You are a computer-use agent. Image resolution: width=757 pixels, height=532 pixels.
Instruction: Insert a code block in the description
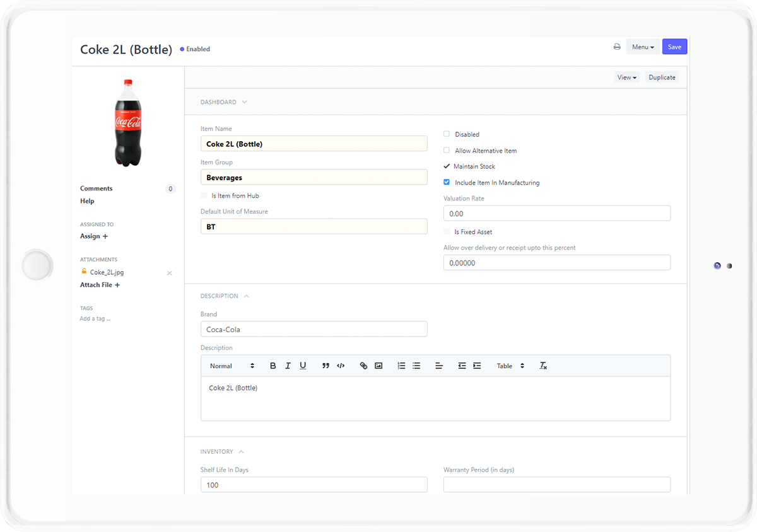[x=341, y=366]
